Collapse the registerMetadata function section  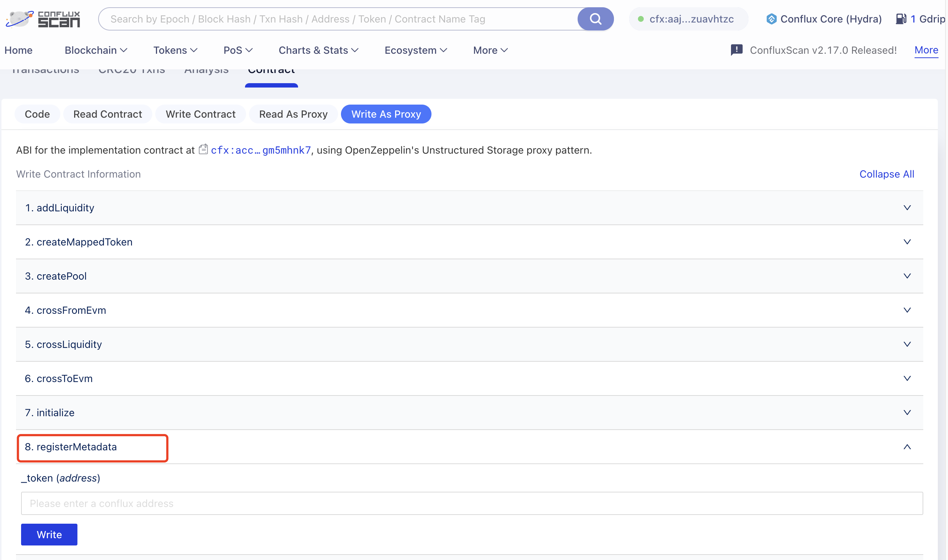907,447
